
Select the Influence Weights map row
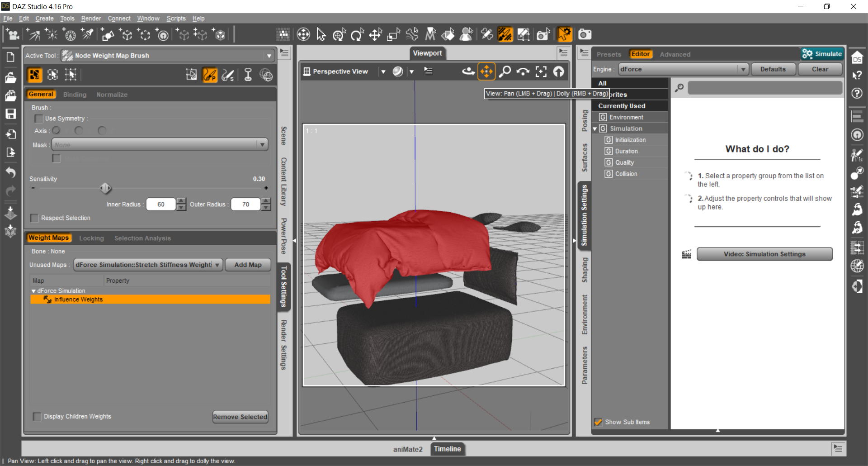pyautogui.click(x=150, y=300)
